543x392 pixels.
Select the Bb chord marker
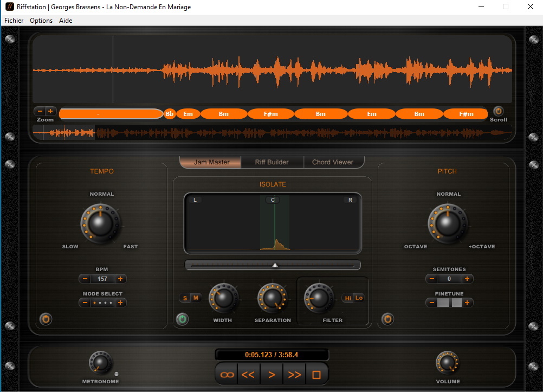(x=169, y=114)
